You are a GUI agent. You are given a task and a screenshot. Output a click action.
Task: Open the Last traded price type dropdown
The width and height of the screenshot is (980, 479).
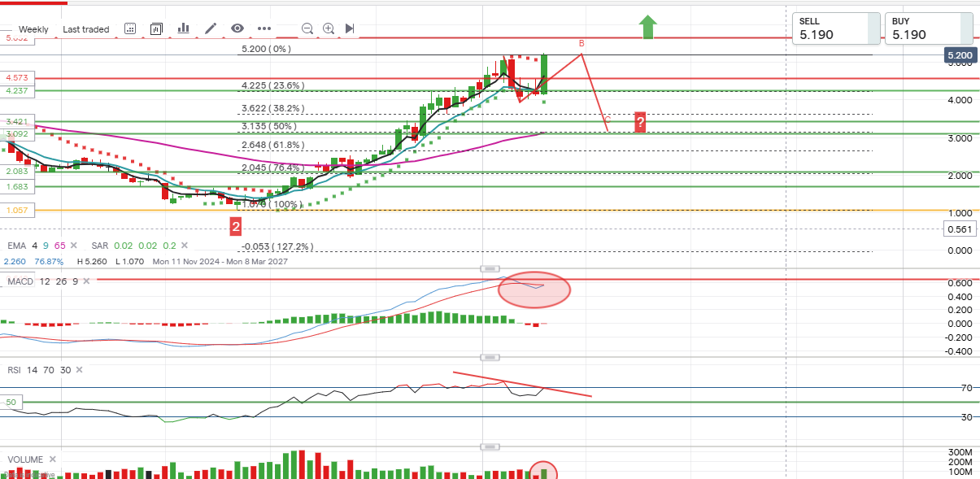[85, 29]
